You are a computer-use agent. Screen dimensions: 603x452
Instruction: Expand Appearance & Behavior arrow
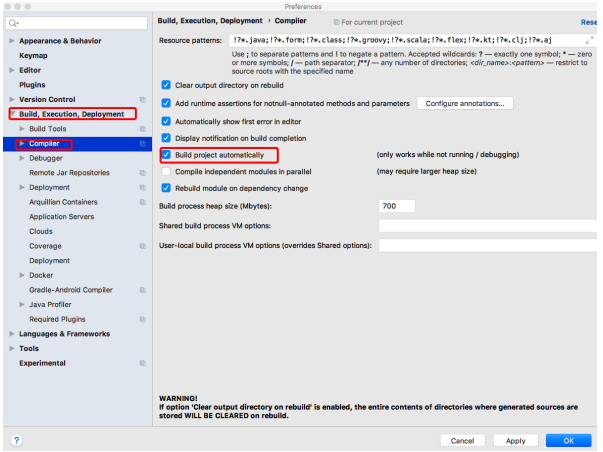tap(12, 41)
